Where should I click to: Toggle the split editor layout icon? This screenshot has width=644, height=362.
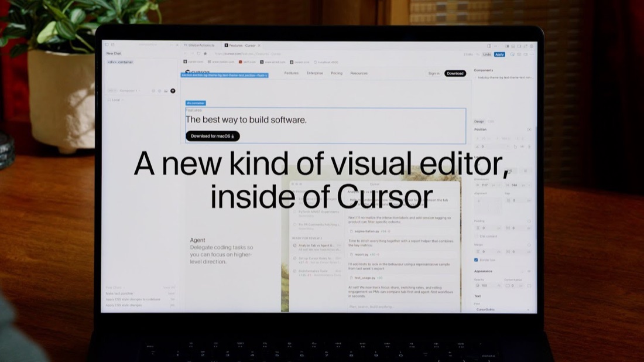point(489,46)
